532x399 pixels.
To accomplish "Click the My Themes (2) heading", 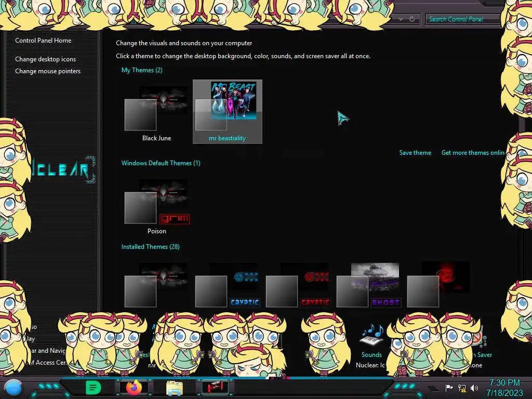I will point(142,70).
